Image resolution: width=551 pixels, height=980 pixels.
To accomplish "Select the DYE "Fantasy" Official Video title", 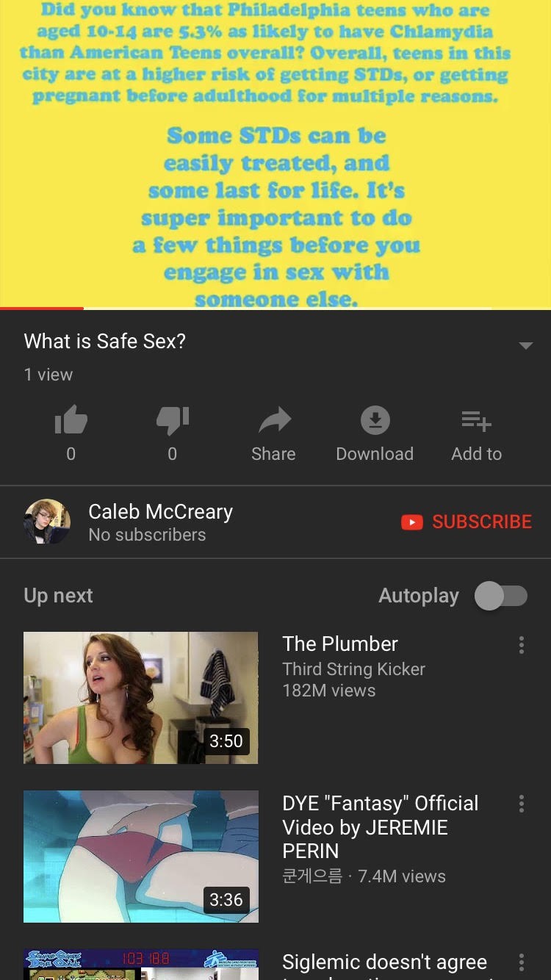I will pyautogui.click(x=381, y=827).
